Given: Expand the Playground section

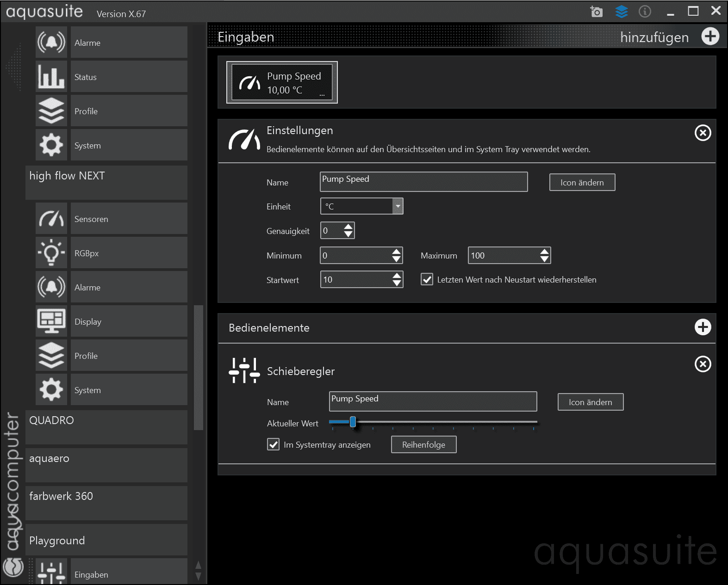Looking at the screenshot, I should click(x=106, y=540).
